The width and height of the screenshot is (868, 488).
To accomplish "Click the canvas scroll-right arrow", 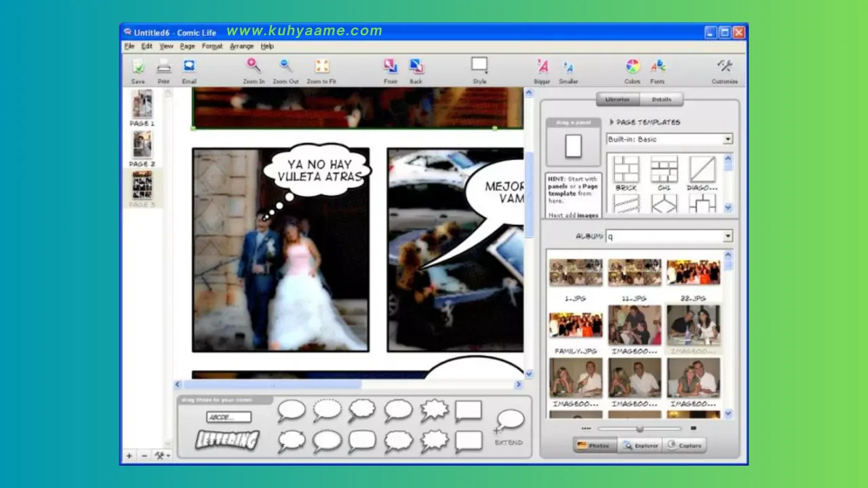I will click(519, 384).
